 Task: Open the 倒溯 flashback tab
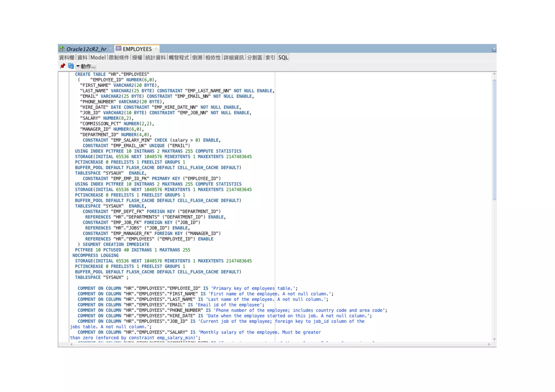[x=197, y=57]
